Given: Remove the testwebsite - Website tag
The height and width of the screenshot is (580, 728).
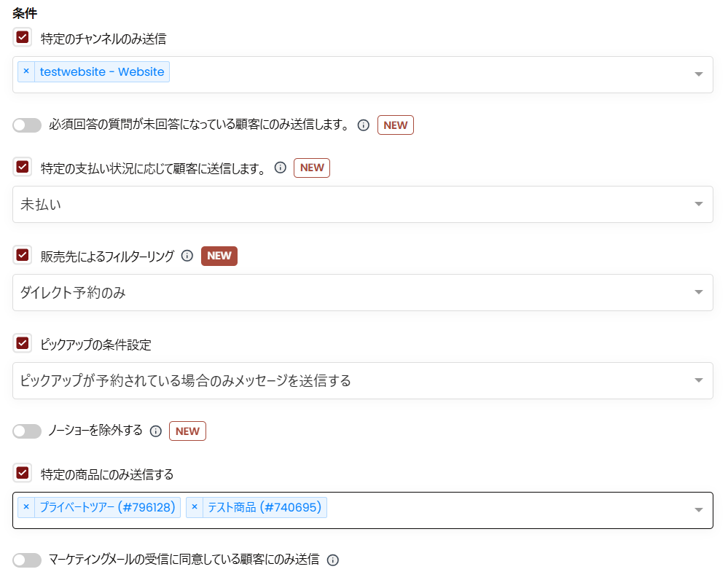Looking at the screenshot, I should pyautogui.click(x=26, y=71).
